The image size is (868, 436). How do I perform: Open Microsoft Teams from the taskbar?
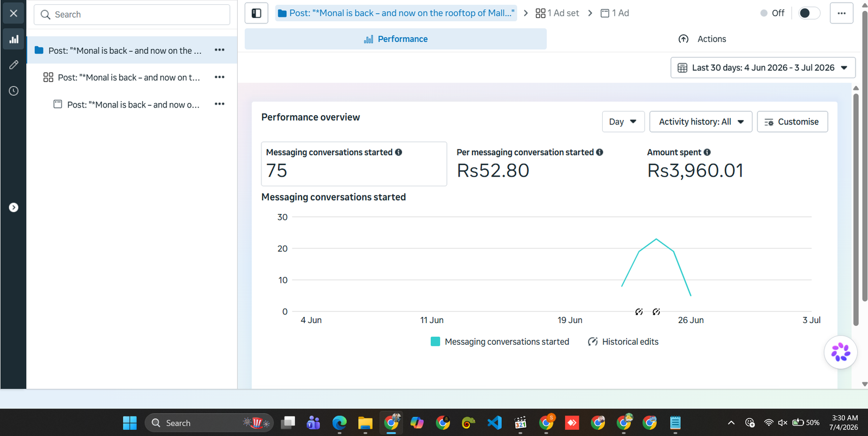point(313,423)
